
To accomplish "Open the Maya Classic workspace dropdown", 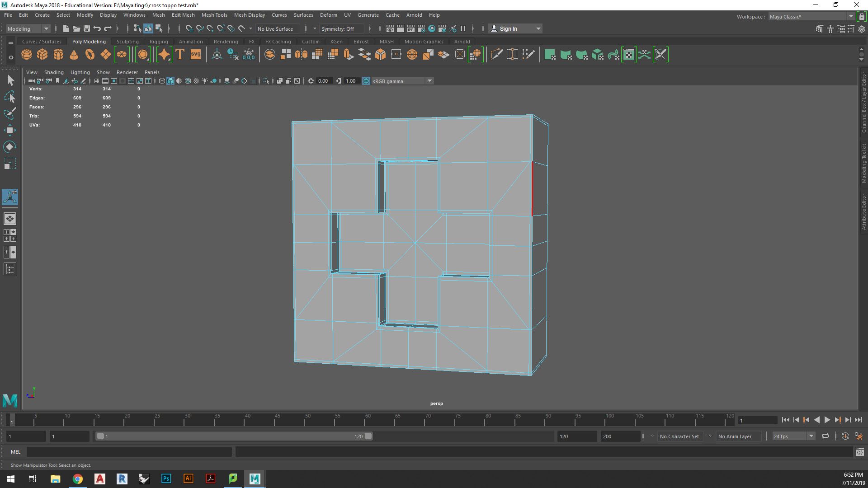I will point(811,17).
